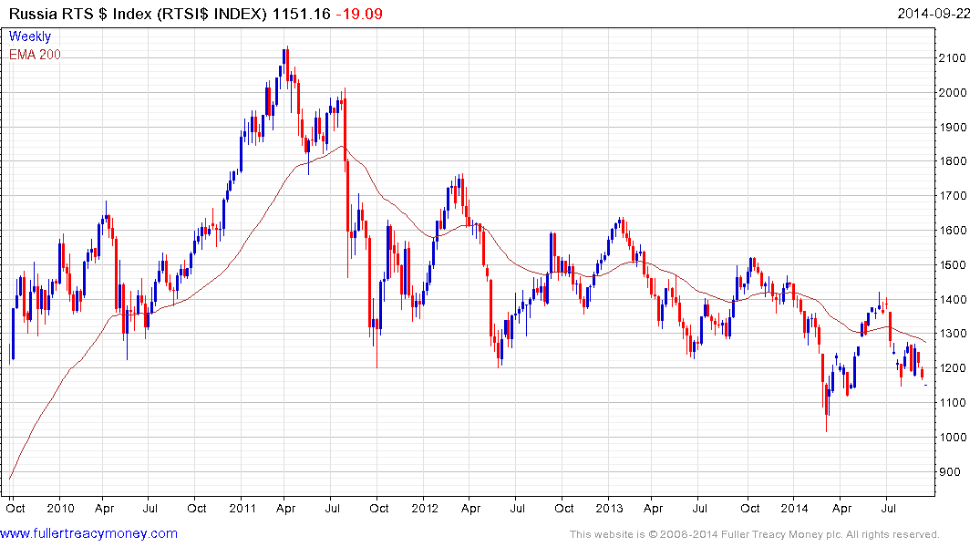Click the 1500 price axis label
Image resolution: width=980 pixels, height=547 pixels.
[953, 265]
